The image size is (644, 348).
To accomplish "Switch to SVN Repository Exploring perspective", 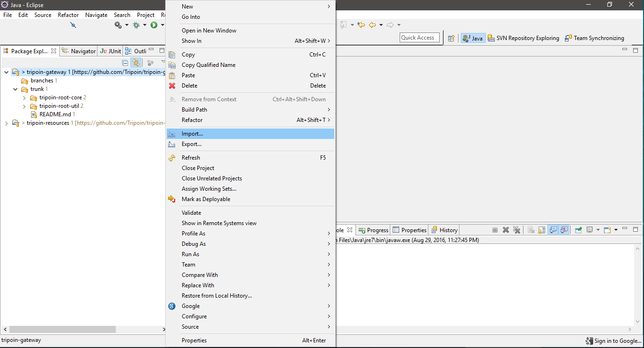I will pos(523,38).
